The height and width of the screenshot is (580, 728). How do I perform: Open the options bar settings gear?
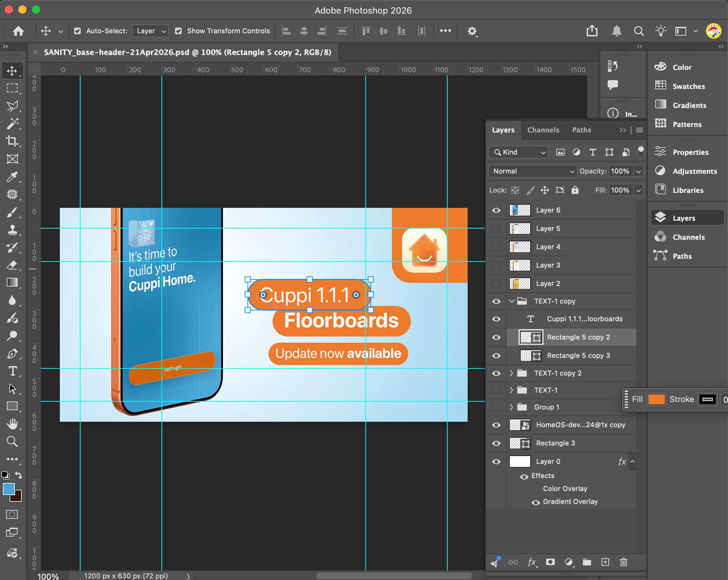click(x=472, y=31)
